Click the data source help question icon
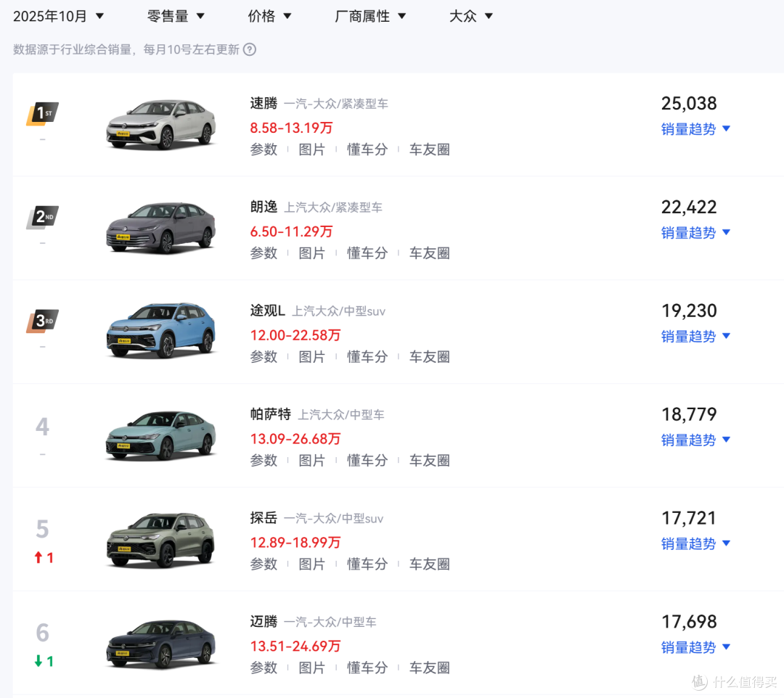Viewport: 784px width, 698px height. point(250,49)
